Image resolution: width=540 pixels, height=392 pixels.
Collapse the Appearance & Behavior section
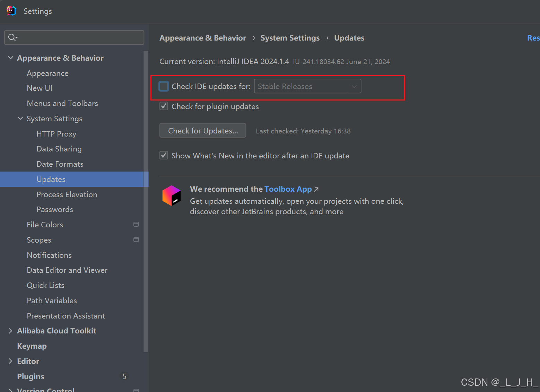11,58
